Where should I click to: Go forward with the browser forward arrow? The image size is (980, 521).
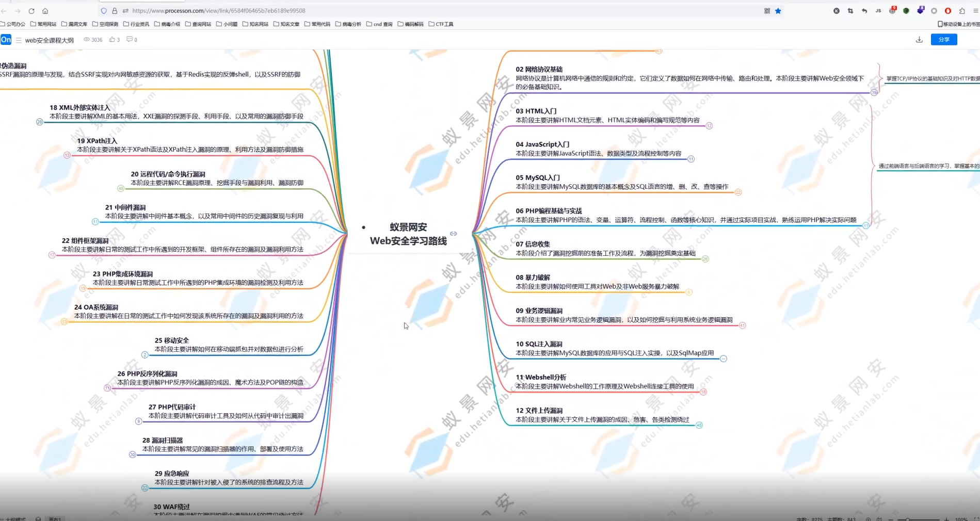pos(18,11)
